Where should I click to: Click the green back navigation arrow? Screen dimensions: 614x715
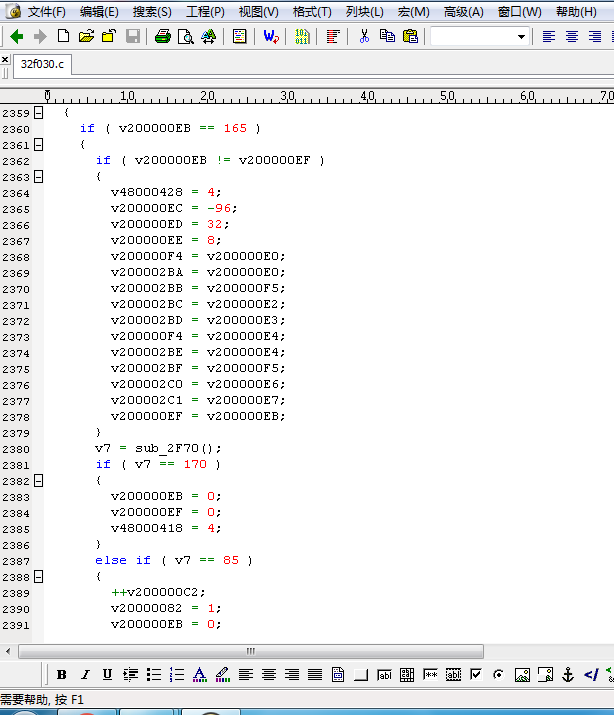(x=17, y=37)
